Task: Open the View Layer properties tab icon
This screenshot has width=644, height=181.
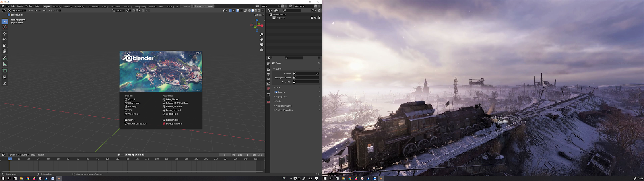Action: [x=268, y=79]
